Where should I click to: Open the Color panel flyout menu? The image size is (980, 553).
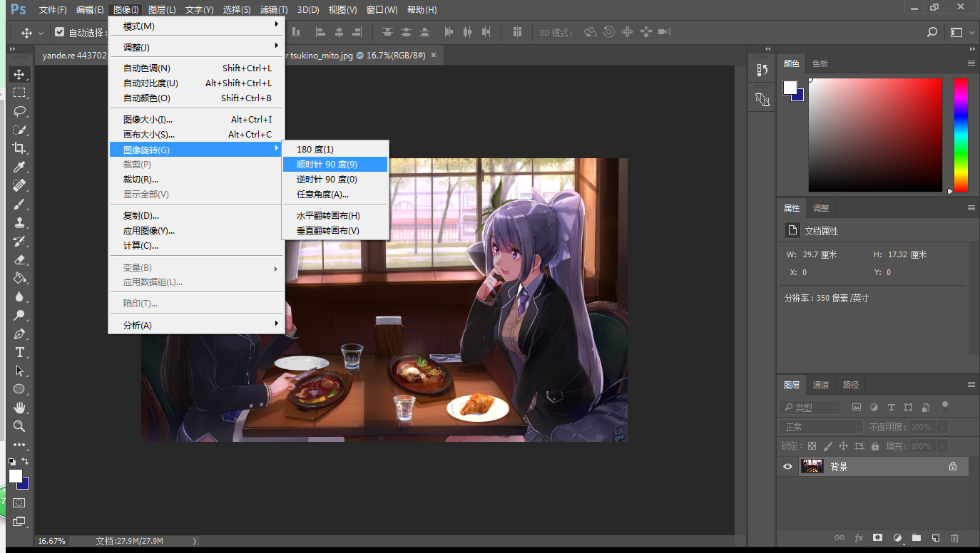(x=971, y=63)
